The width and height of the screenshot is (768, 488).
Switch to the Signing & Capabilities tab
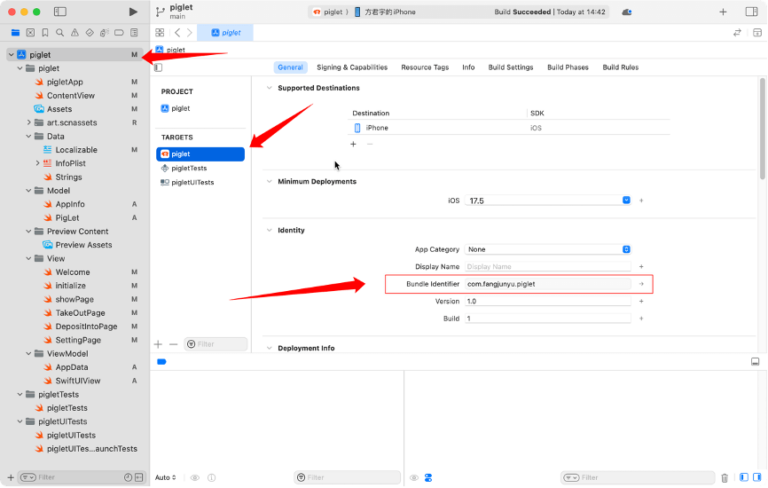(352, 67)
